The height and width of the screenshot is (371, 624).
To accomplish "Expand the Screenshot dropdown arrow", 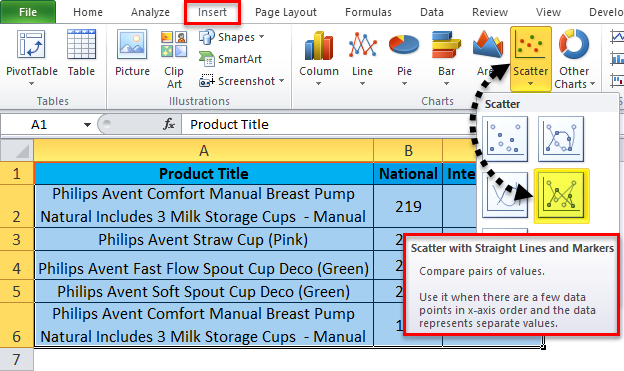I will pos(281,81).
